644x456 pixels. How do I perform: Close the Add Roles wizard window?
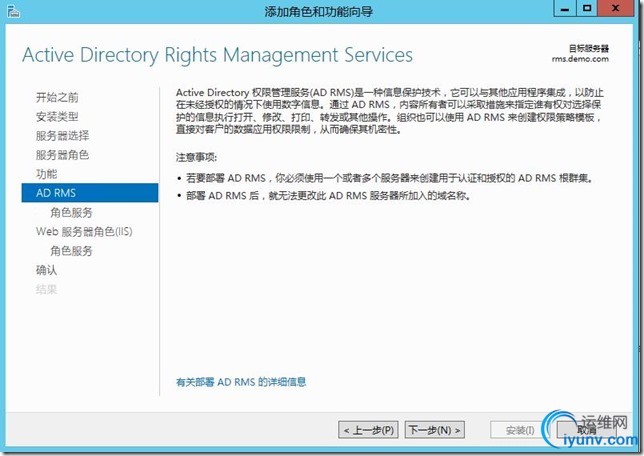pyautogui.click(x=615, y=9)
